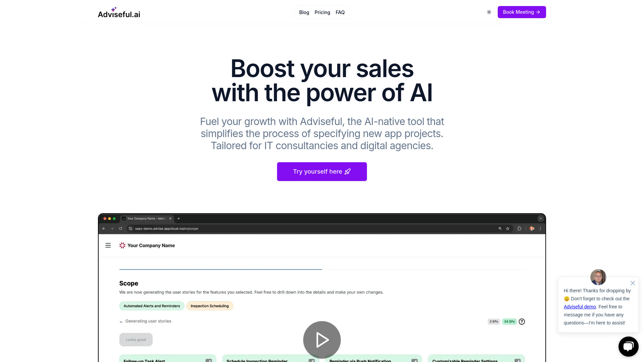Image resolution: width=644 pixels, height=362 pixels.
Task: Click the bookmark/star icon in browser bar
Action: [x=507, y=229]
